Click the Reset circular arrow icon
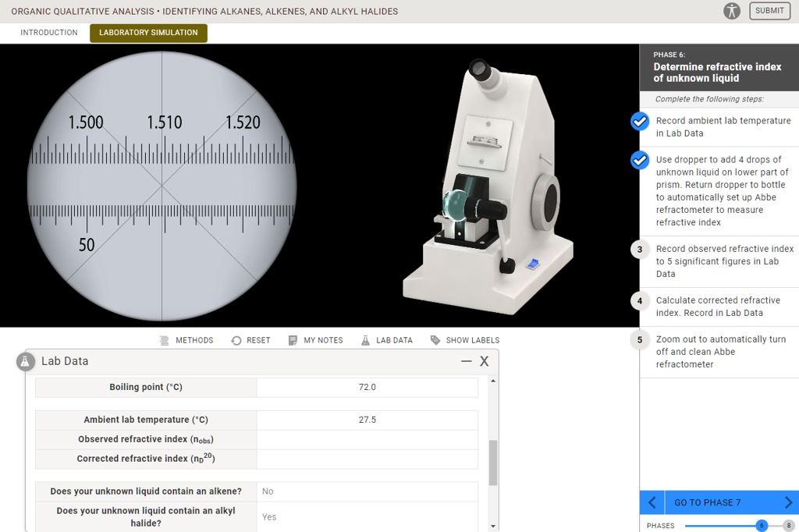Screen dimensions: 799x532 (236, 340)
